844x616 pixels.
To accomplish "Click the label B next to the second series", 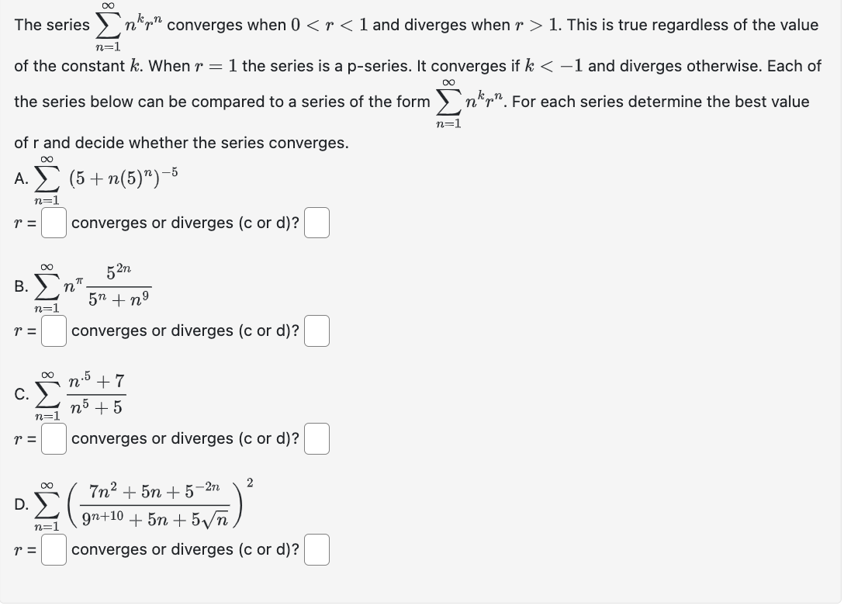I will pos(19,287).
